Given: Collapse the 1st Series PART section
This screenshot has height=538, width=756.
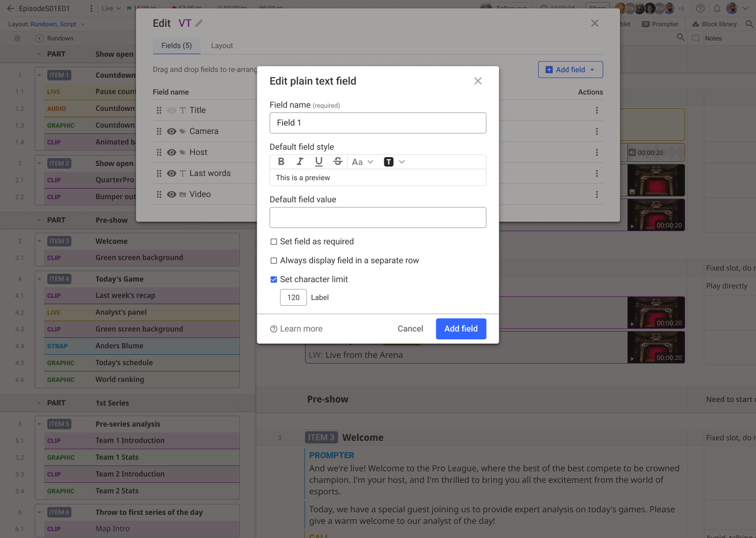Looking at the screenshot, I should [x=39, y=403].
